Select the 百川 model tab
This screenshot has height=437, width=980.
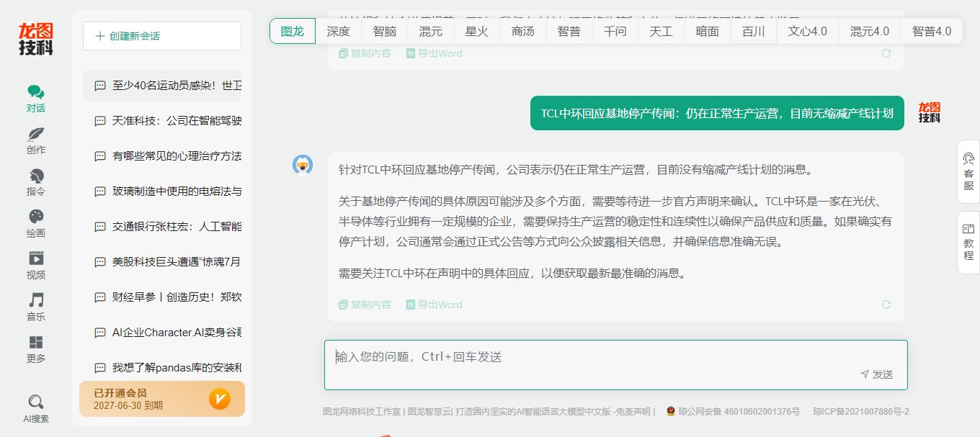click(x=754, y=31)
